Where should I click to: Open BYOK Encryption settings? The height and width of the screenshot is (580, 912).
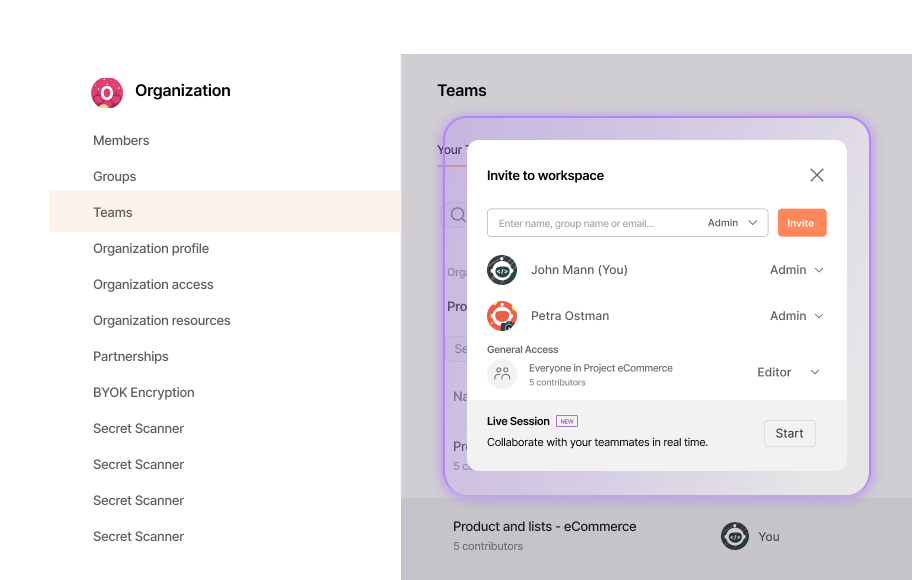click(x=143, y=392)
